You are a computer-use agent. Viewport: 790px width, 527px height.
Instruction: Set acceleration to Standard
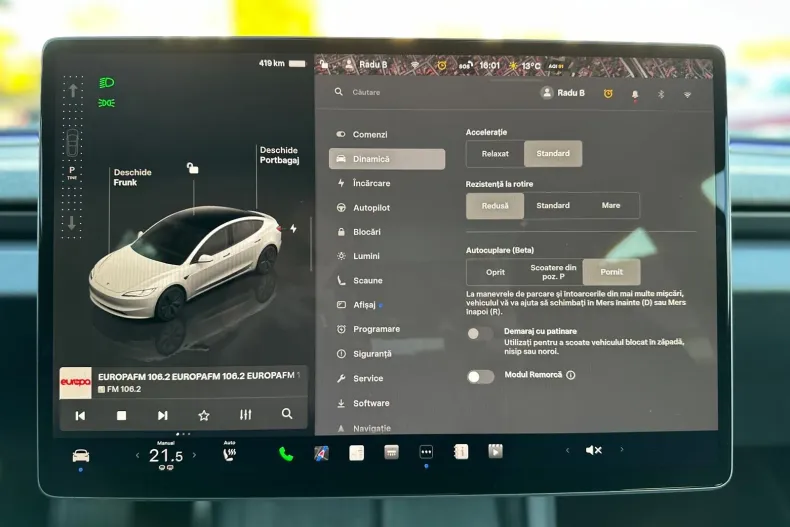pyautogui.click(x=553, y=154)
